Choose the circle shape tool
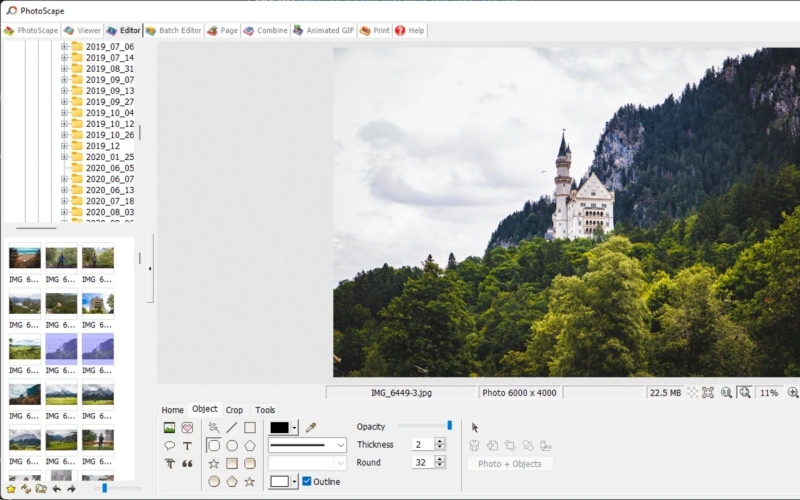The width and height of the screenshot is (800, 500). 232,445
